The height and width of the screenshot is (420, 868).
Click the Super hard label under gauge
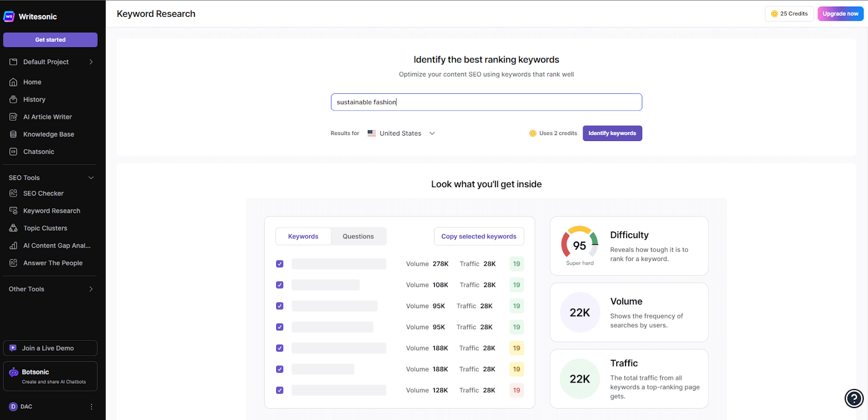point(580,263)
